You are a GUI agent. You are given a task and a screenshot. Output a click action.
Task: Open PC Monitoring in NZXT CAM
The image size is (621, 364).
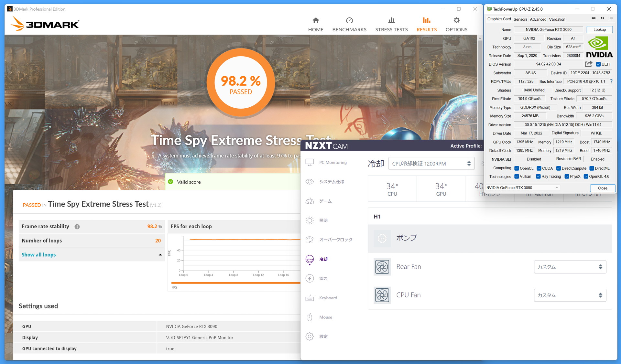coord(326,162)
